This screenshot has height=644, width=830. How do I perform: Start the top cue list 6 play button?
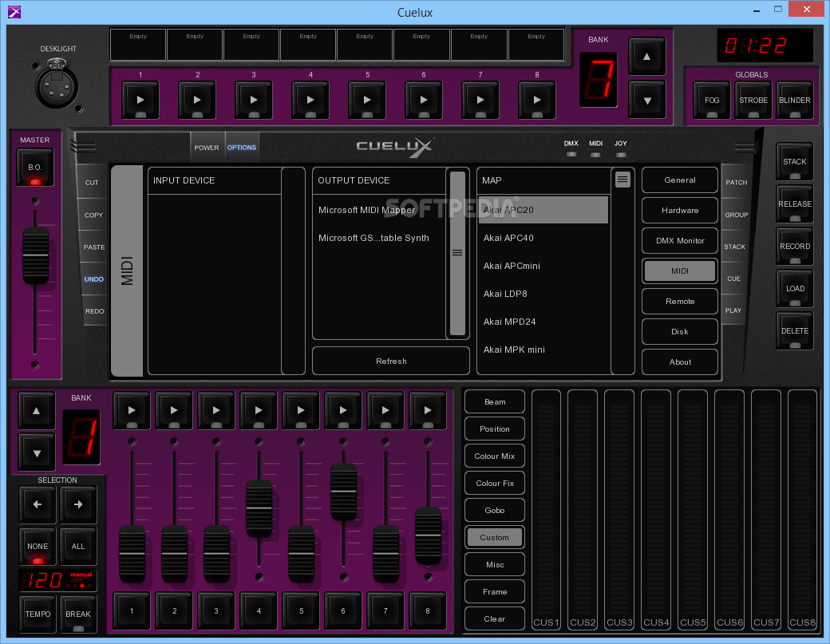(424, 100)
